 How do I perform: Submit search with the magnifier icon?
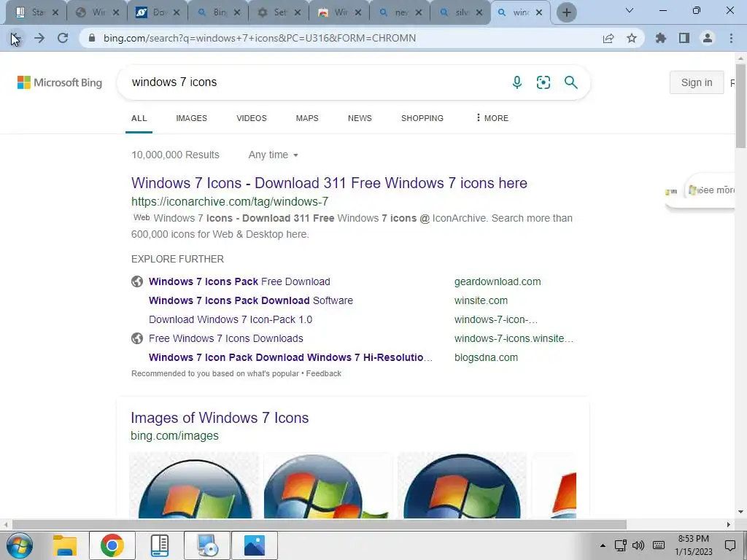(x=570, y=82)
